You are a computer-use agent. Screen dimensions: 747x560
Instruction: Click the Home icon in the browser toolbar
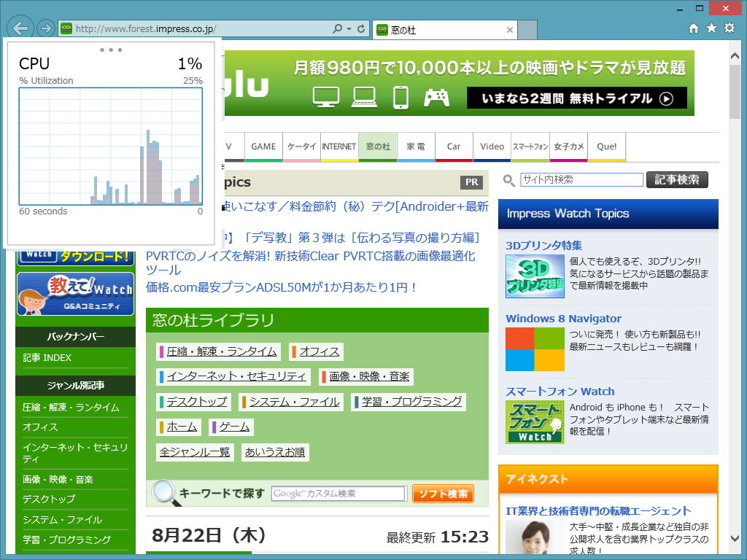tap(693, 29)
